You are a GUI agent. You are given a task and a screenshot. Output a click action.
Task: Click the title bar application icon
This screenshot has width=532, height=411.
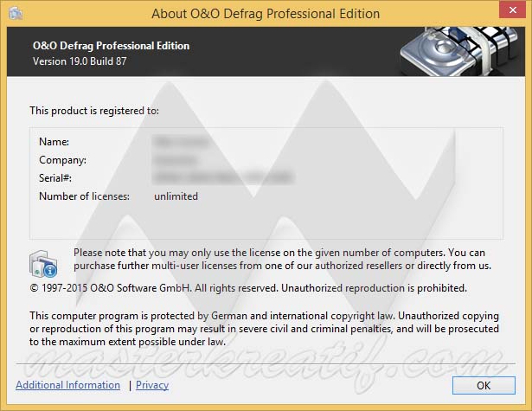pos(16,14)
